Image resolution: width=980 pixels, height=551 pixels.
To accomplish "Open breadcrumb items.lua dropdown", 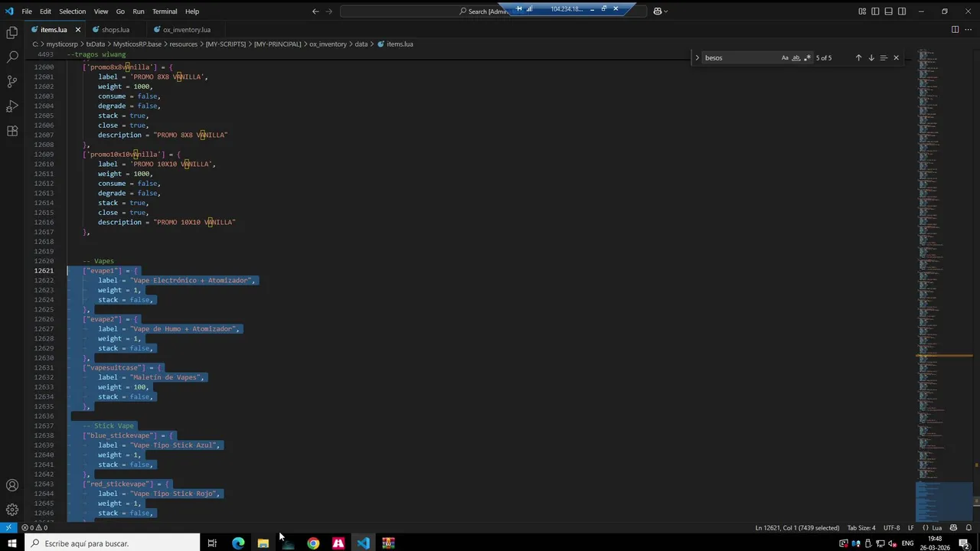I will [x=395, y=44].
